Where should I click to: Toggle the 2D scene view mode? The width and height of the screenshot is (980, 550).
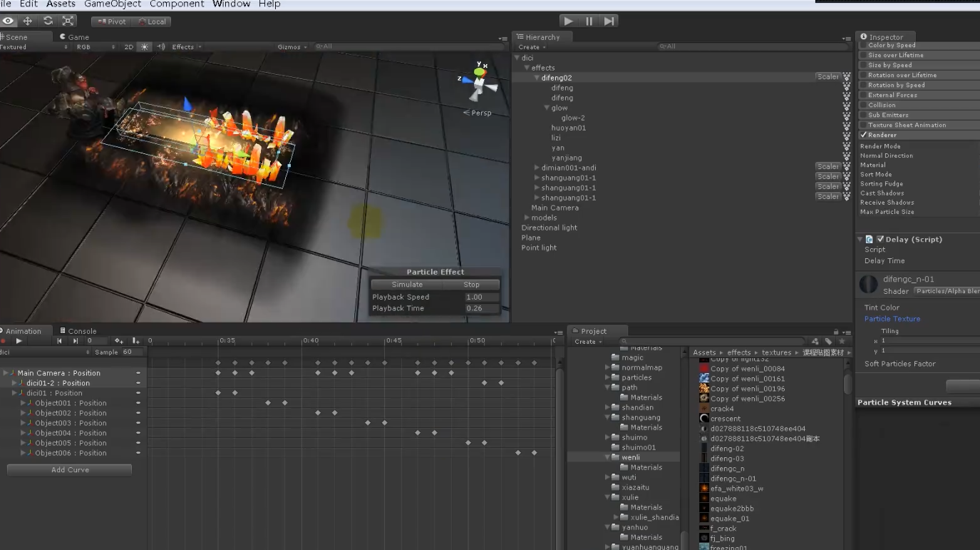(129, 47)
